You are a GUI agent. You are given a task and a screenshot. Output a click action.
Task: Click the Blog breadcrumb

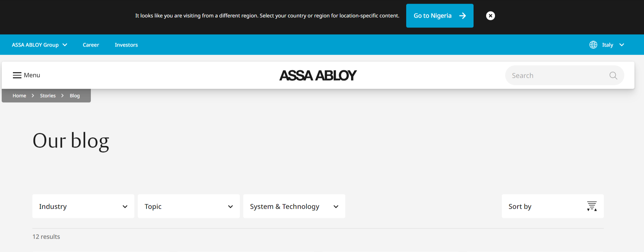[x=75, y=96]
